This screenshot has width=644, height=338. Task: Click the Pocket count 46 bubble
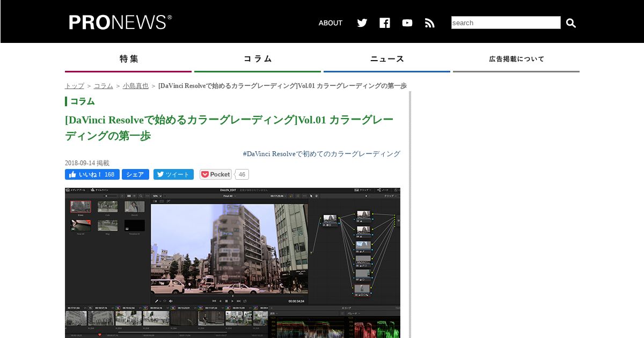[x=242, y=174]
